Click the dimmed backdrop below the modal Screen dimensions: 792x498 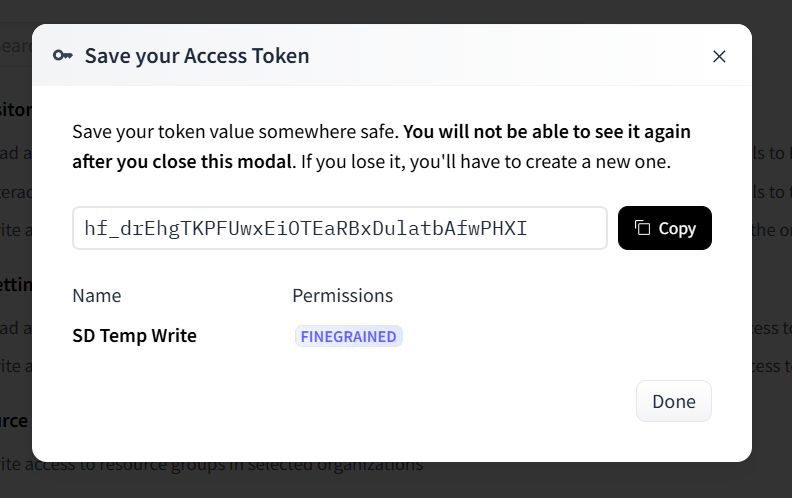point(600,480)
